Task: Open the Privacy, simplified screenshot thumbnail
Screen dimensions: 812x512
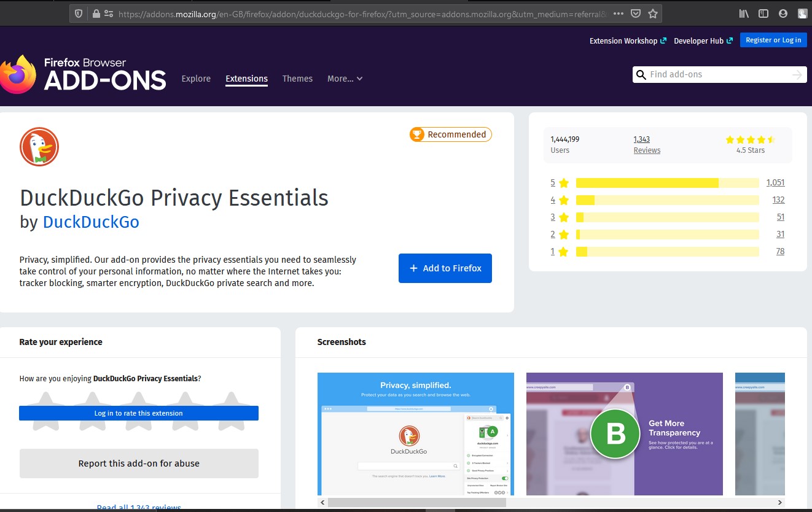Action: click(416, 434)
